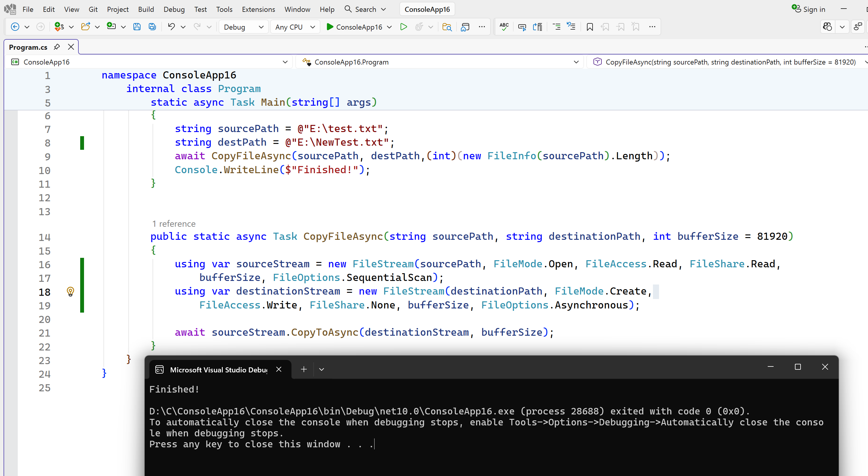868x476 pixels.
Task: Open the Any CPU platform dropdown
Action: pyautogui.click(x=294, y=27)
